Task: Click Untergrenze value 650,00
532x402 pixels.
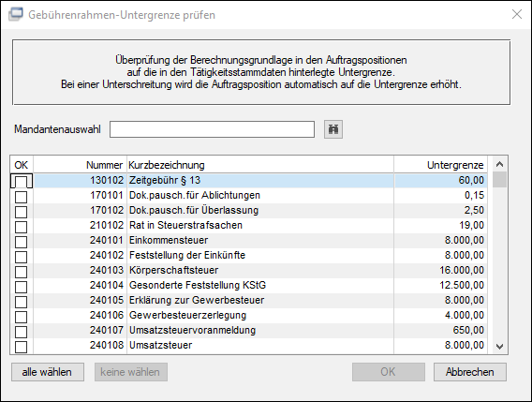Action: click(468, 330)
